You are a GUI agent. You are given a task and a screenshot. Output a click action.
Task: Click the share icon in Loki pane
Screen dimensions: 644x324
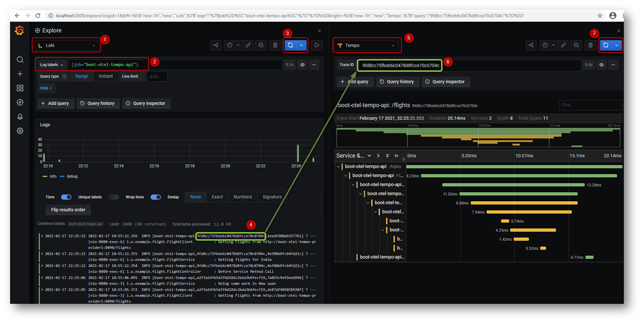click(216, 45)
